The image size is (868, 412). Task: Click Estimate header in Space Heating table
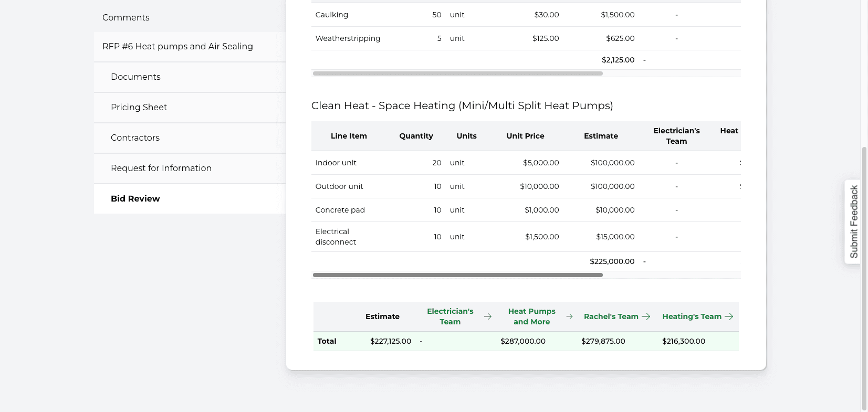(601, 136)
